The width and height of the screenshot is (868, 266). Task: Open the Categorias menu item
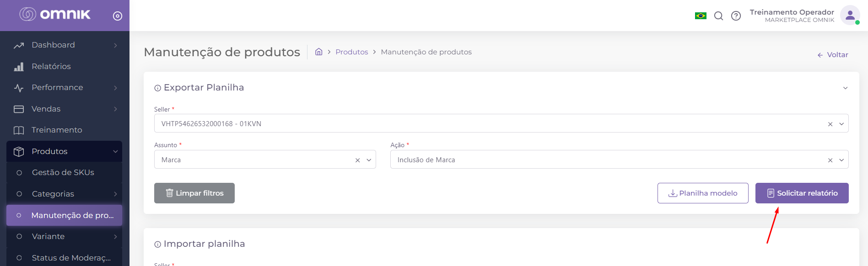(64, 194)
